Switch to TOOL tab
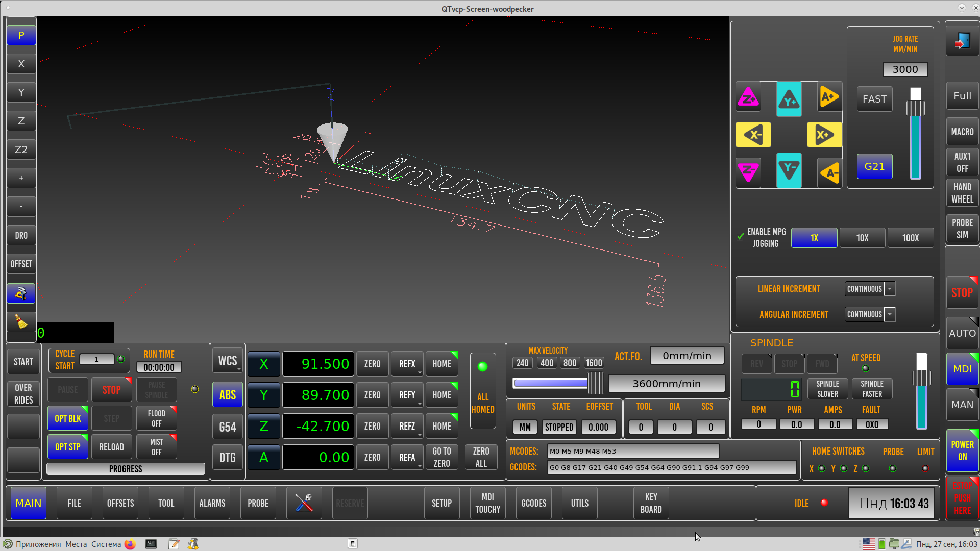Screen dimensions: 980x551 166,503
